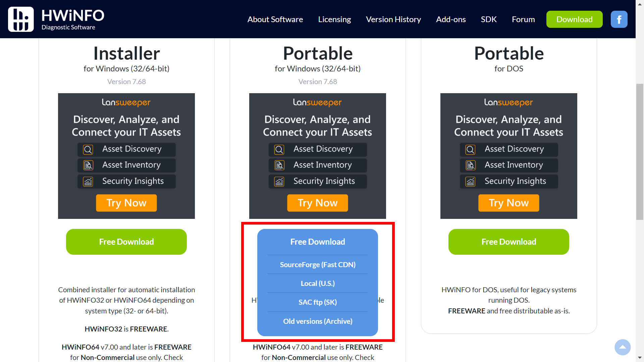644x362 pixels.
Task: Click Asset Discovery label in Installer ad
Action: coord(132,149)
